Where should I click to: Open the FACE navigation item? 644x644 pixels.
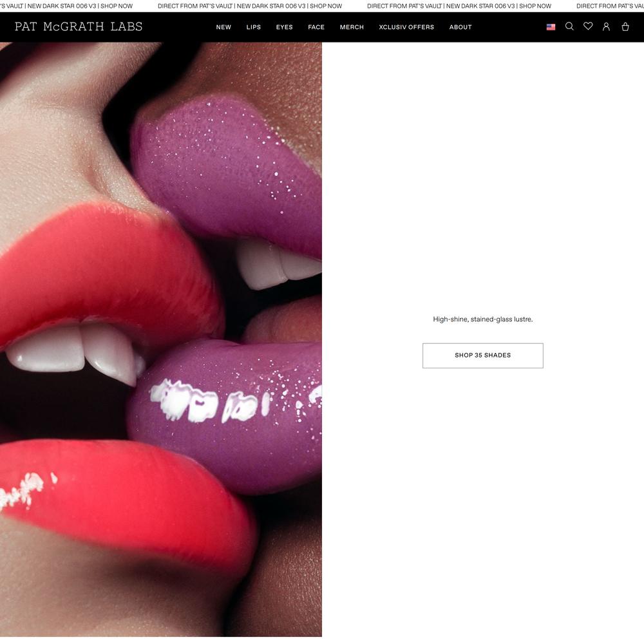coord(316,27)
